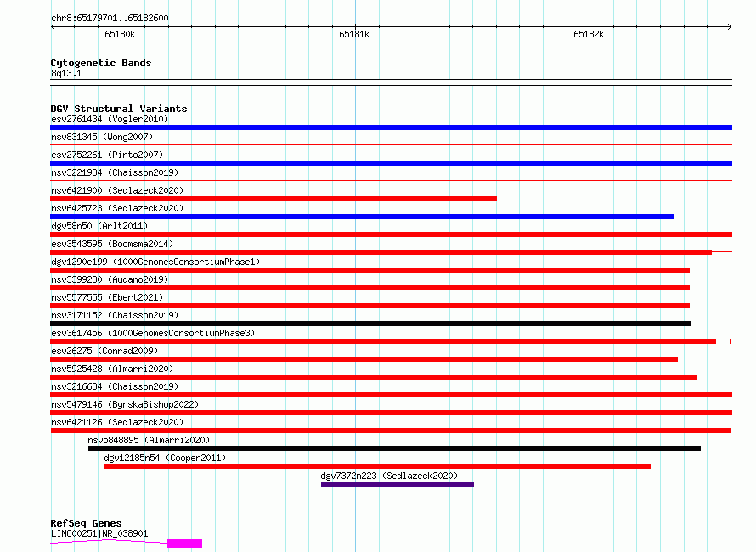The image size is (756, 552).
Task: Click the RefSeq Genes track title
Action: (x=86, y=523)
